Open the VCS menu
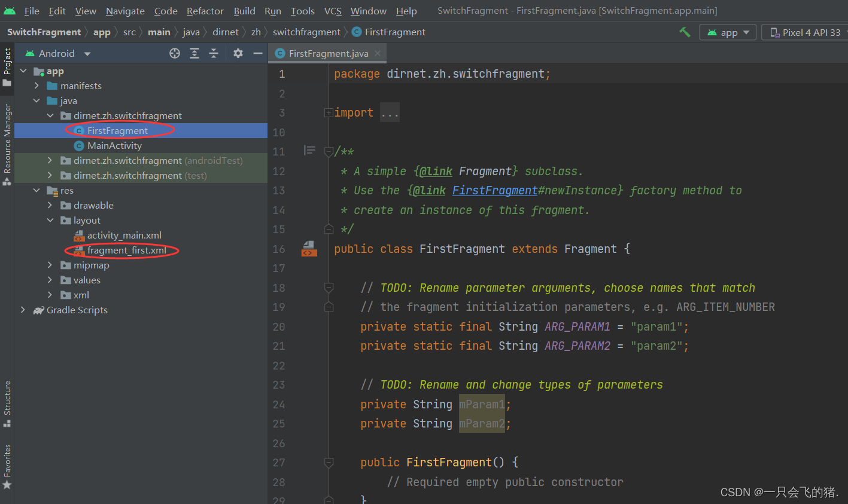This screenshot has height=504, width=848. coord(333,11)
